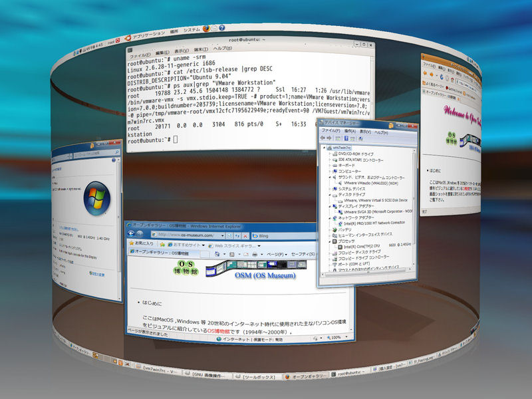Open お気に入り favorites in IE
This screenshot has width=532, height=399.
[x=141, y=243]
